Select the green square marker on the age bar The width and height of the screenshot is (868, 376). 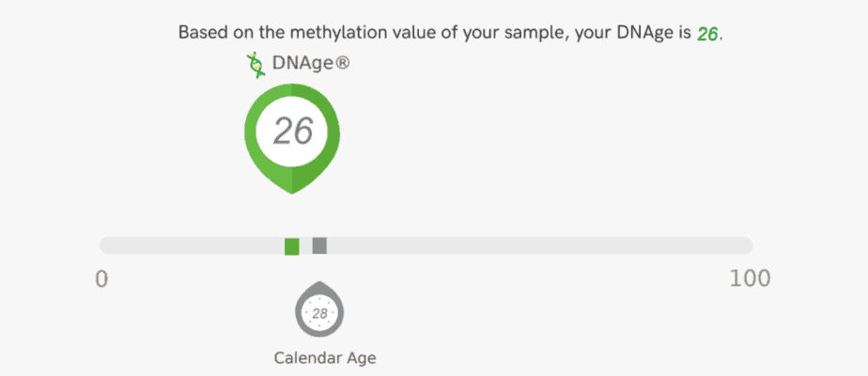point(292,246)
